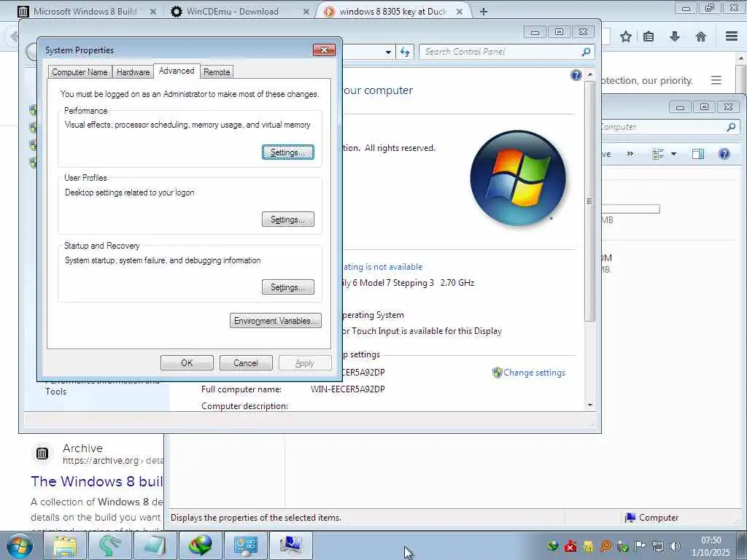This screenshot has height=560, width=747.
Task: Open the browser bookmarks list icon
Action: (x=649, y=36)
